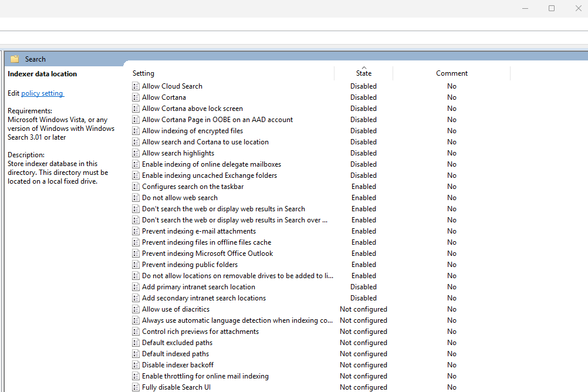Click icon beside Add secondary intranet search locations
Image resolution: width=588 pixels, height=392 pixels.
point(136,298)
